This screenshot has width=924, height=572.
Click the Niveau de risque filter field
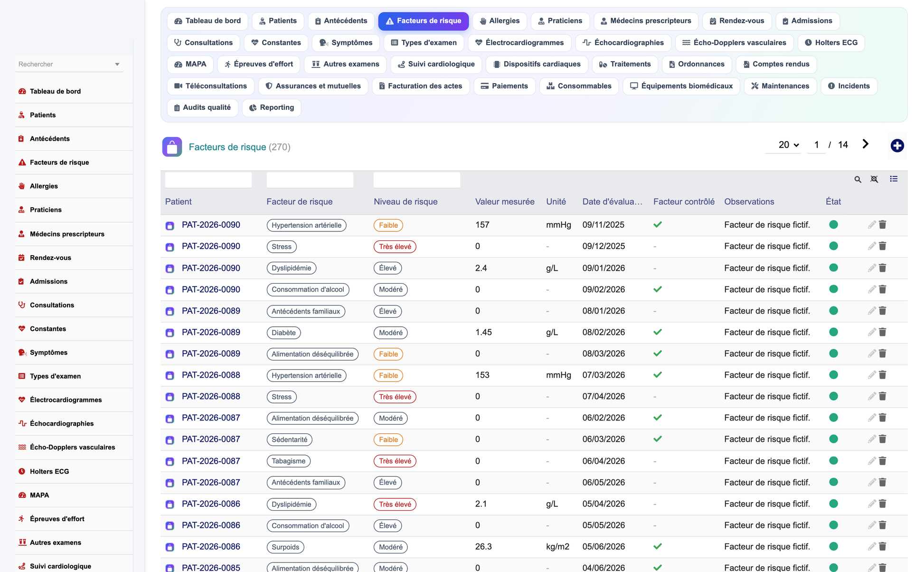coord(417,180)
